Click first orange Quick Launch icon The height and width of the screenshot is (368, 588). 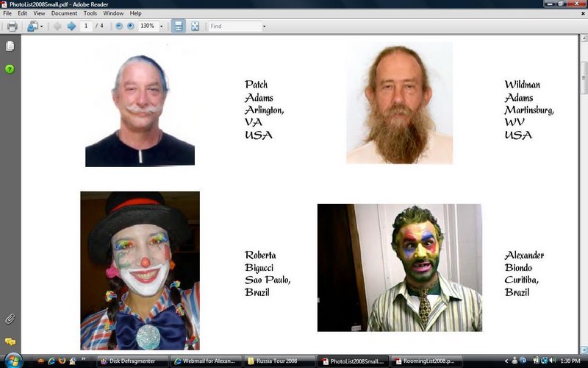pyautogui.click(x=41, y=361)
